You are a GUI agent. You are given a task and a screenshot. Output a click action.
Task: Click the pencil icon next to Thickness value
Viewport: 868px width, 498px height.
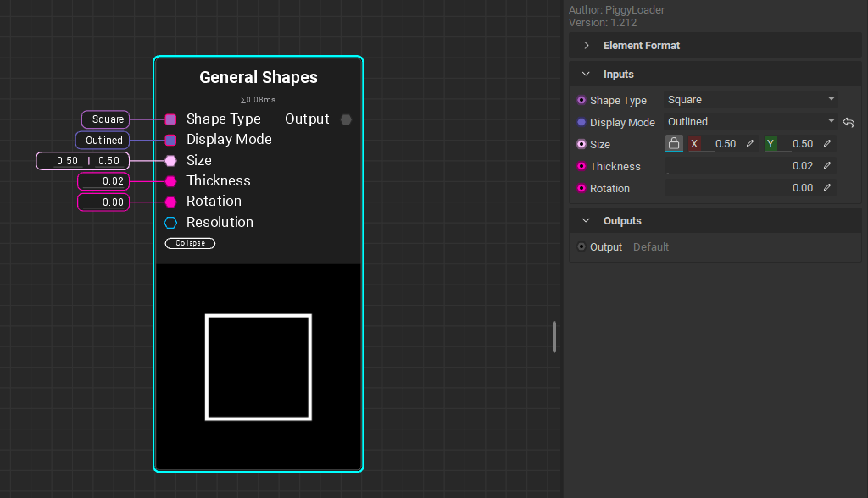coord(827,166)
